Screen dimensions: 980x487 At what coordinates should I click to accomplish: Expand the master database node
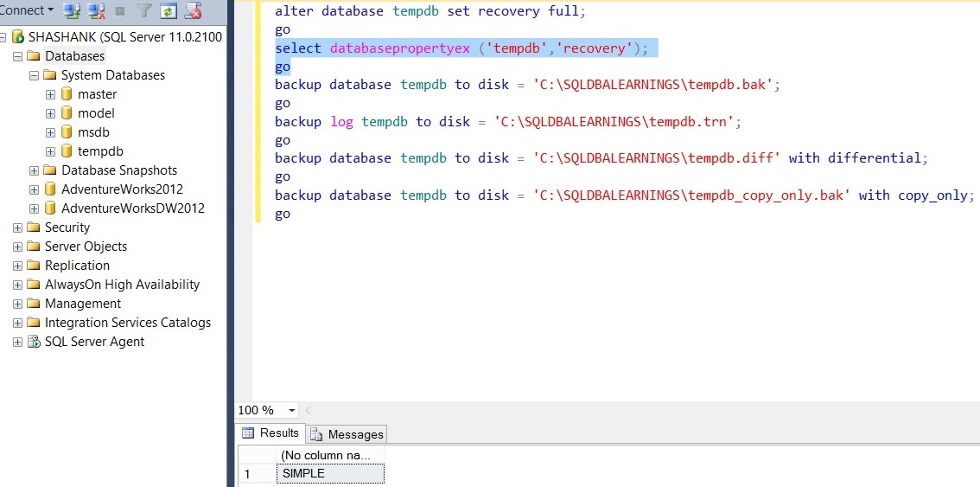51,94
